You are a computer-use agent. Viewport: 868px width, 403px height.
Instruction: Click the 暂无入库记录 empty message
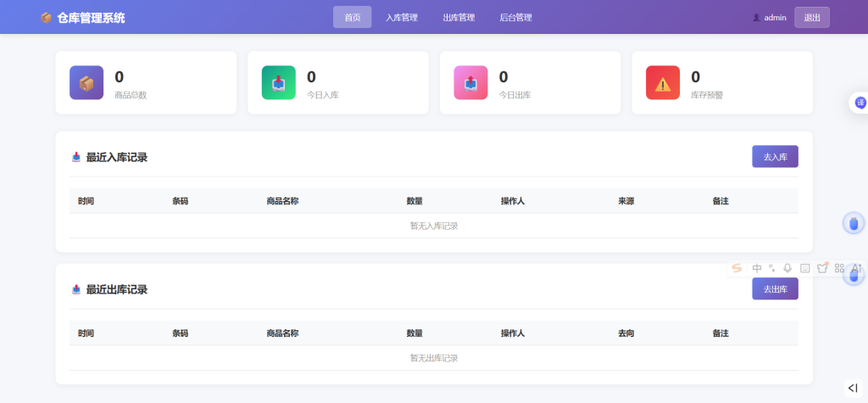point(434,226)
